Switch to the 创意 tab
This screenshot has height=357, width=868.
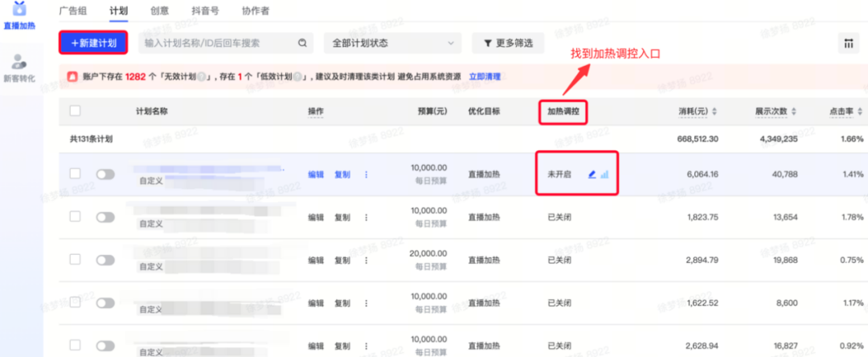(x=159, y=10)
